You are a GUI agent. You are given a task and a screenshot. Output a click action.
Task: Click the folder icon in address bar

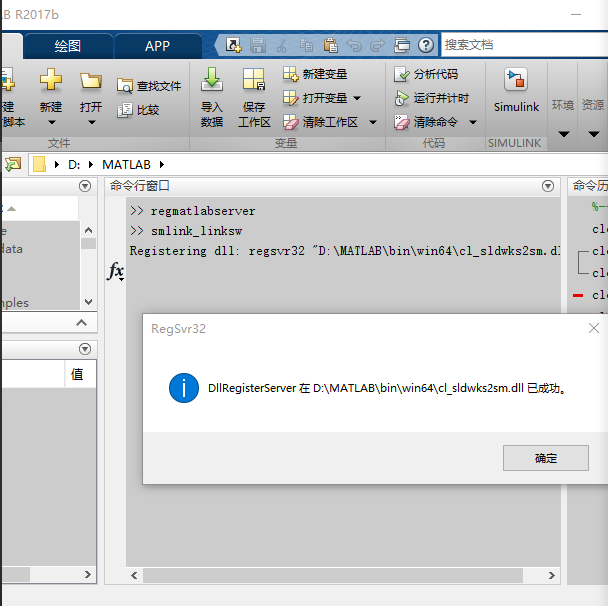[39, 164]
